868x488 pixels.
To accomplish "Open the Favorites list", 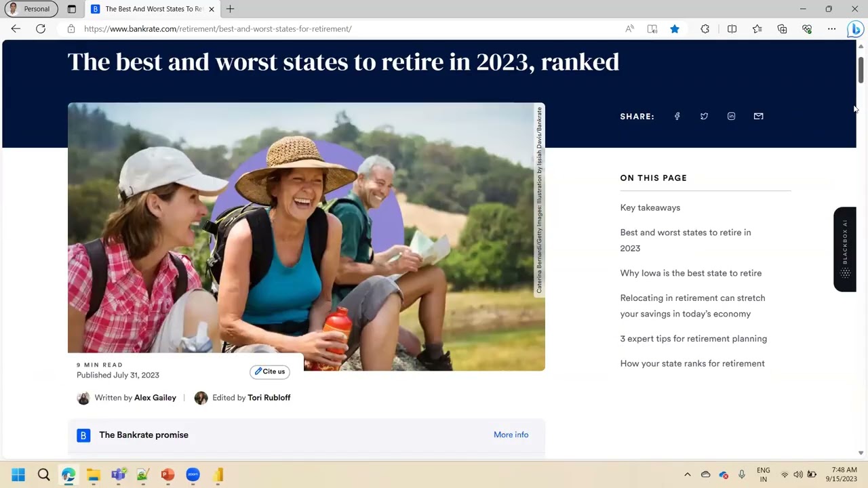I will tap(757, 28).
